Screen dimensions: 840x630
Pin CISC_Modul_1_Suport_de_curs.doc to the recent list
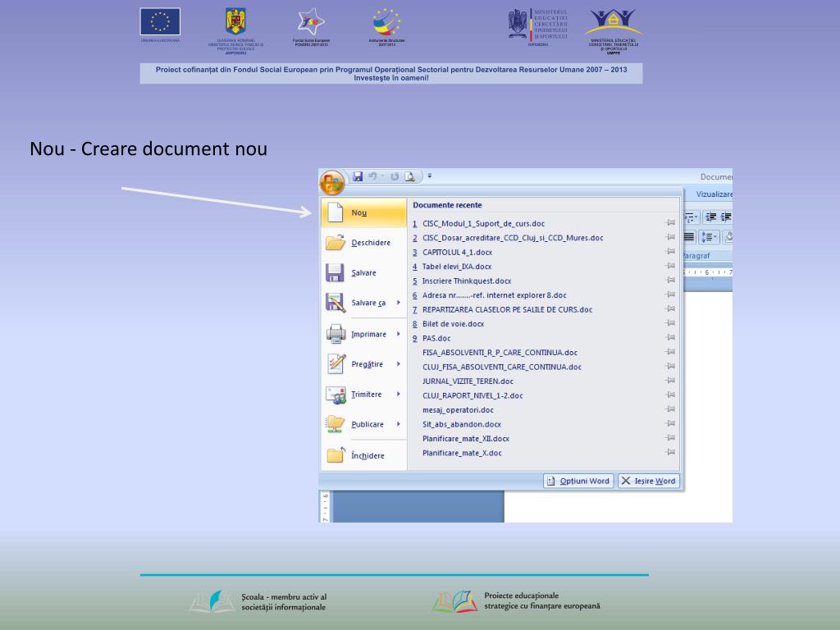pyautogui.click(x=670, y=223)
